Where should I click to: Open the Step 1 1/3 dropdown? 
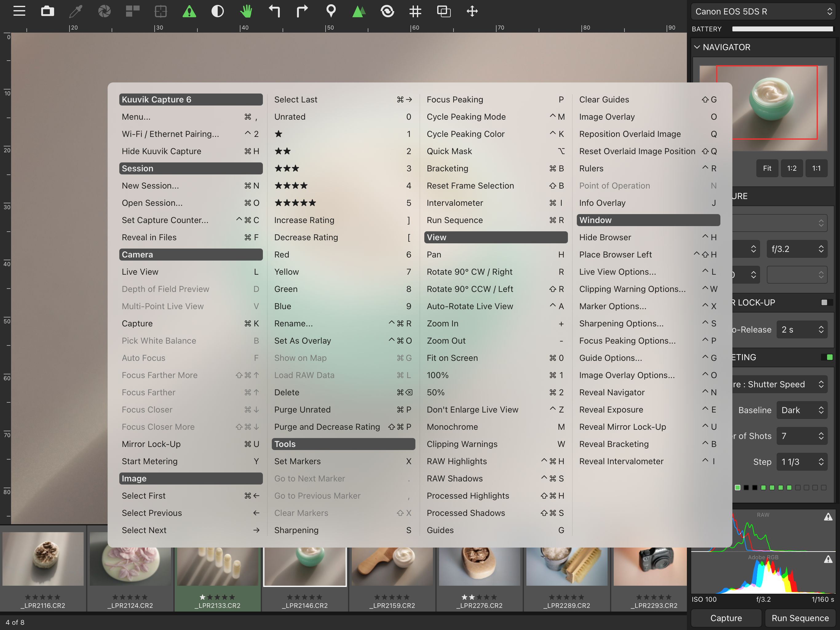click(802, 462)
